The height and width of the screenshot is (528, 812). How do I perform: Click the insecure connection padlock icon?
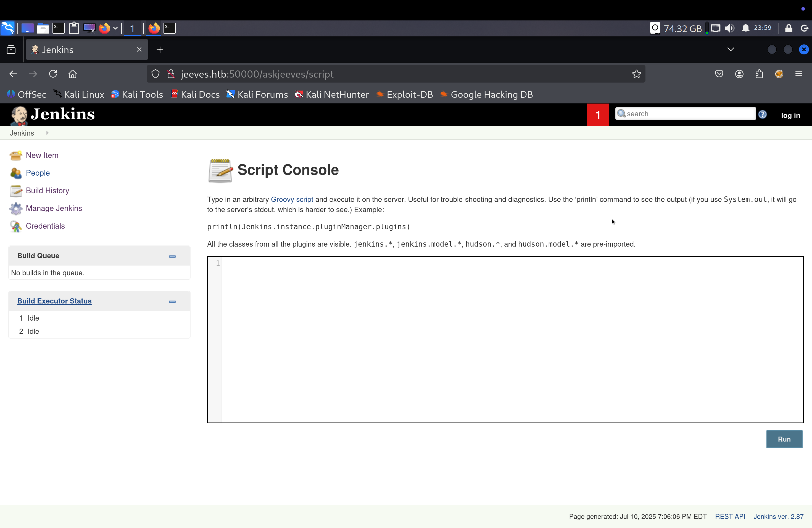coord(171,74)
